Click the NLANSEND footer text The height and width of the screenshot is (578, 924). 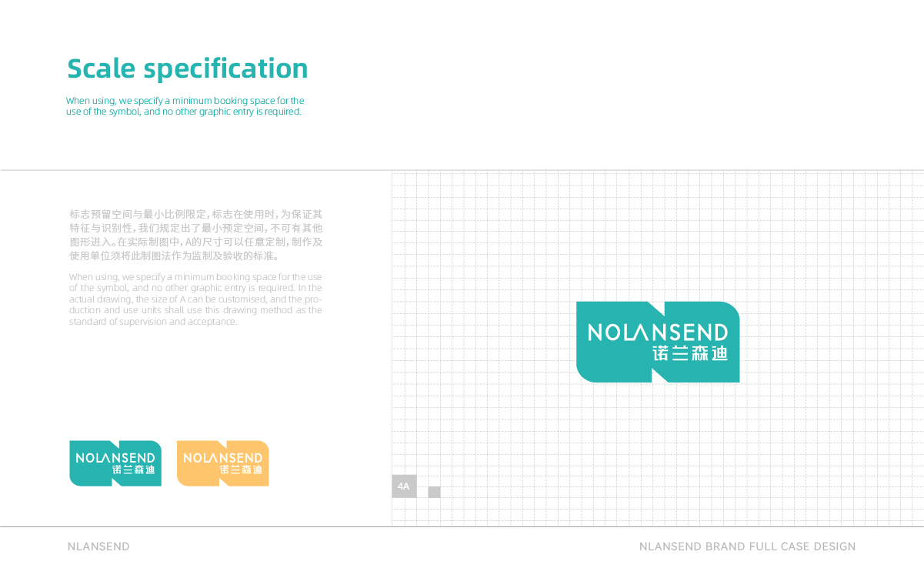(x=98, y=546)
